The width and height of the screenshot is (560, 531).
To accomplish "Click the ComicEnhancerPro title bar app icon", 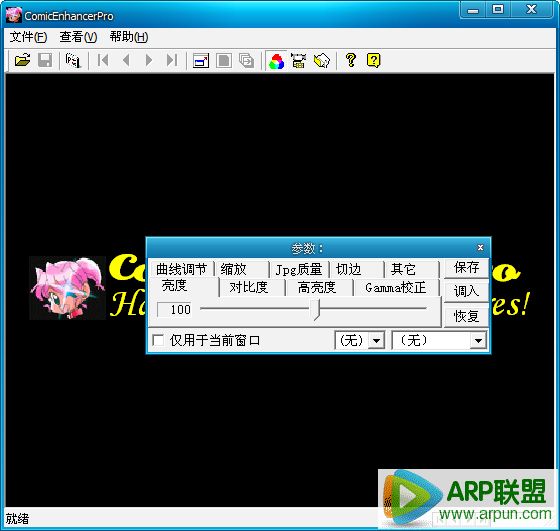I will tap(14, 15).
